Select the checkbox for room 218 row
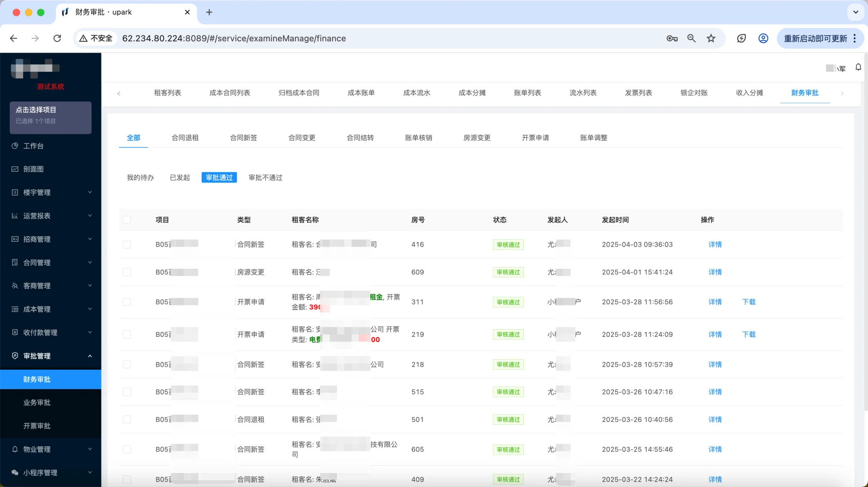Image resolution: width=868 pixels, height=487 pixels. (127, 364)
